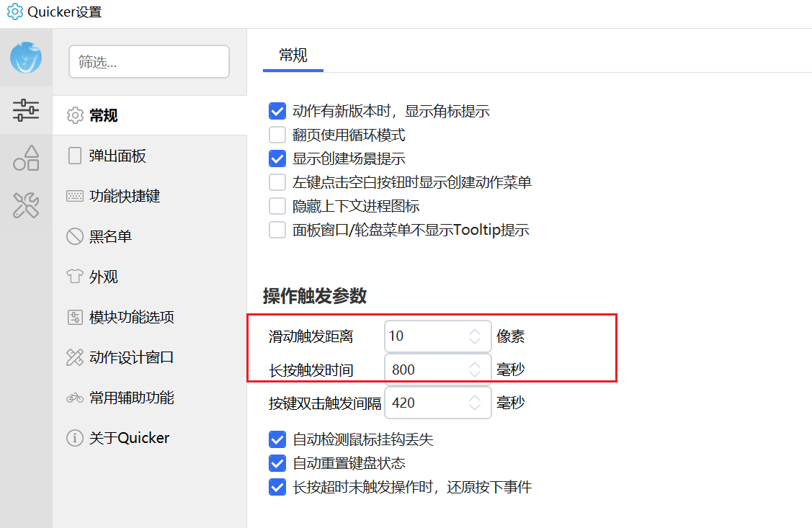This screenshot has width=812, height=528.
Task: Open the 弹出面板 settings page
Action: pyautogui.click(x=150, y=156)
